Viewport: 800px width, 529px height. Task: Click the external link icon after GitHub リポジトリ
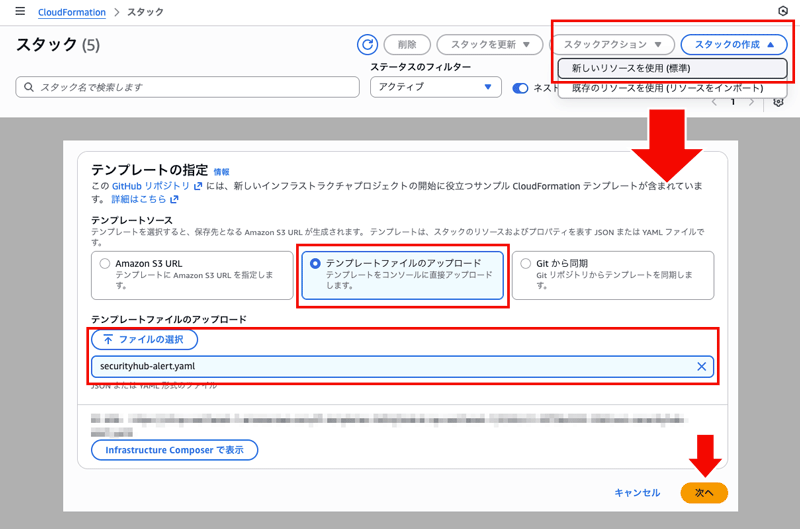198,186
